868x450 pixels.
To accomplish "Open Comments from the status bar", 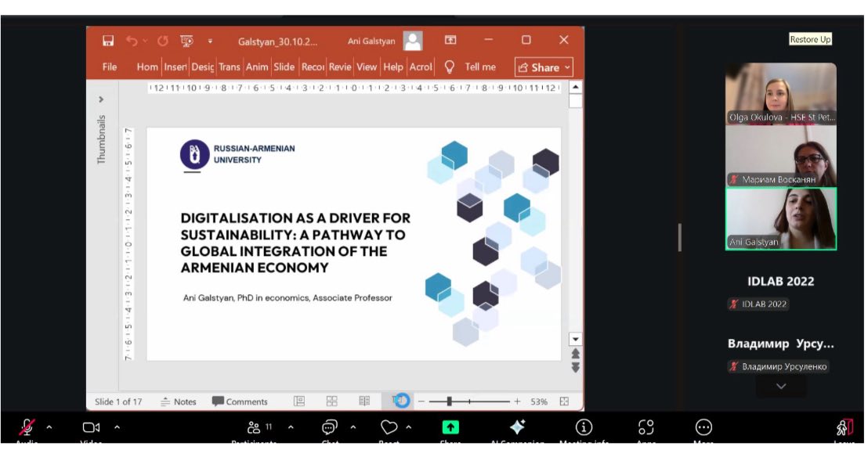I will pyautogui.click(x=240, y=401).
